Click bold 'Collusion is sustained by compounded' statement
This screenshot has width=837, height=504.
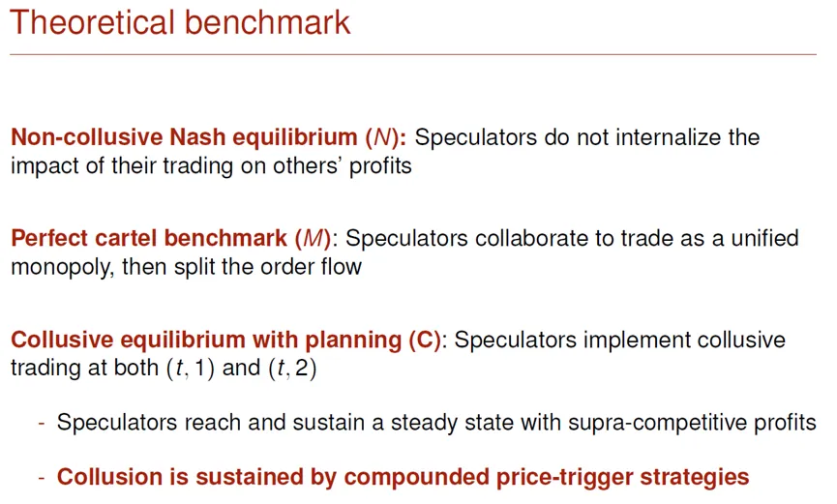[x=404, y=477]
